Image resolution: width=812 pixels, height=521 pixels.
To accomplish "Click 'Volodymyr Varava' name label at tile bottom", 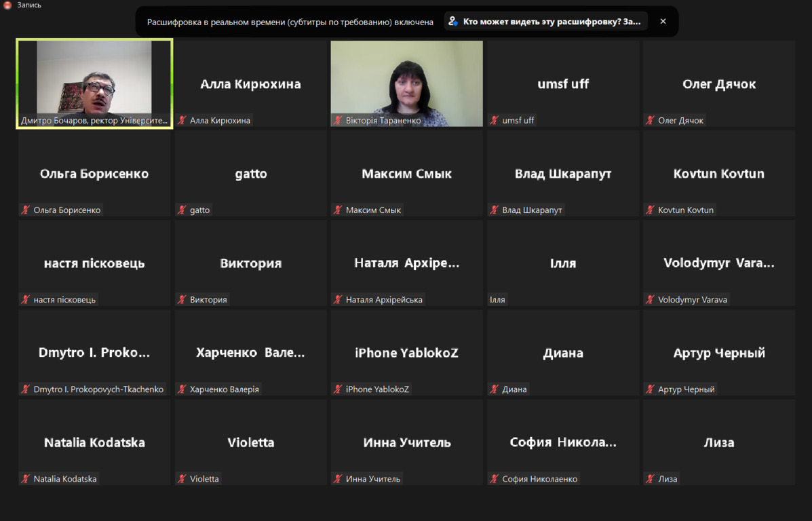I will coord(693,299).
